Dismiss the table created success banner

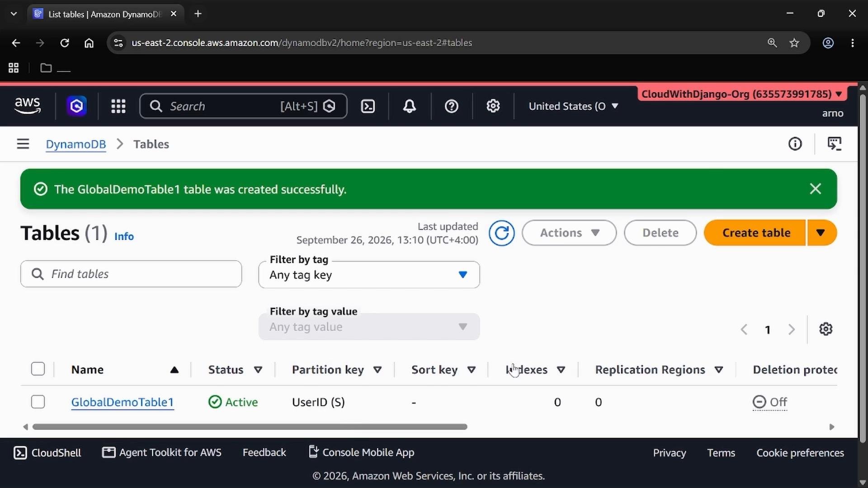815,189
